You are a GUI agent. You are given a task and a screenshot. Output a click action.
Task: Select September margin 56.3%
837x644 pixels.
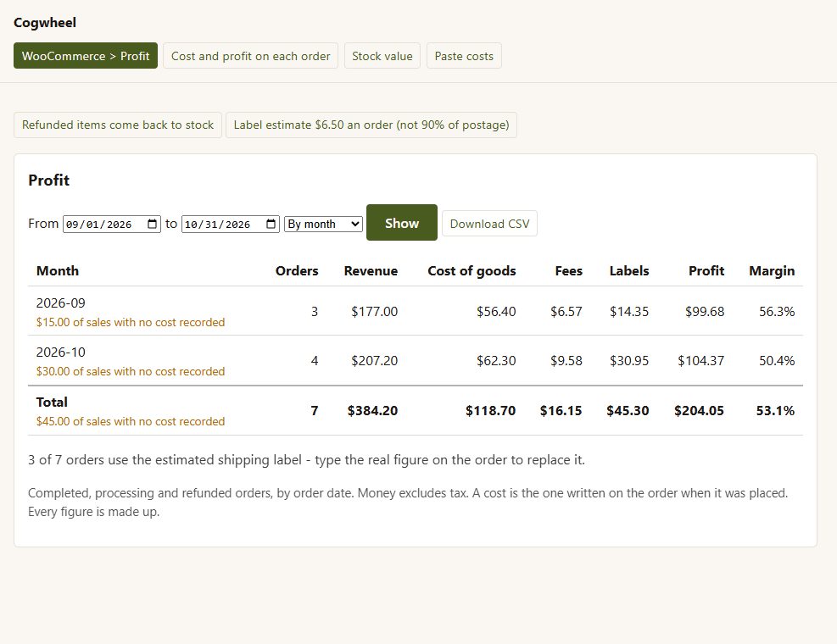[x=777, y=312]
